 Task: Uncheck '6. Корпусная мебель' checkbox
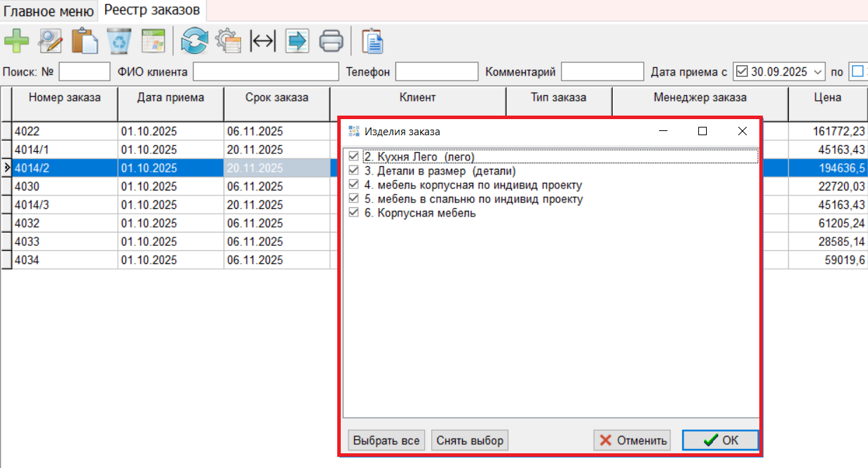[353, 213]
